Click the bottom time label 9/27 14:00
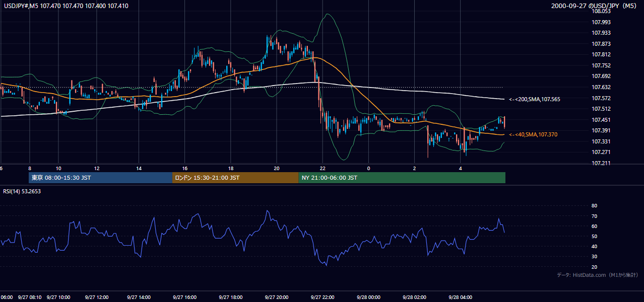This screenshot has height=302, width=644. [x=139, y=297]
